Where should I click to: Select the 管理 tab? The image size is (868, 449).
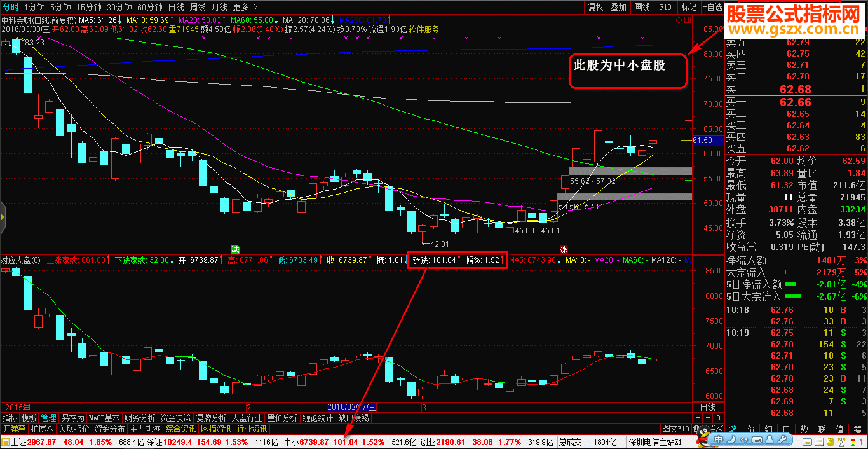(x=49, y=418)
